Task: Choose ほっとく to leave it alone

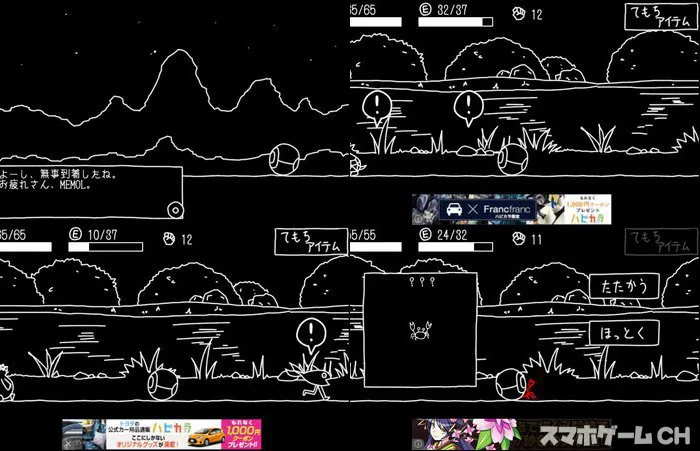Action: click(624, 333)
